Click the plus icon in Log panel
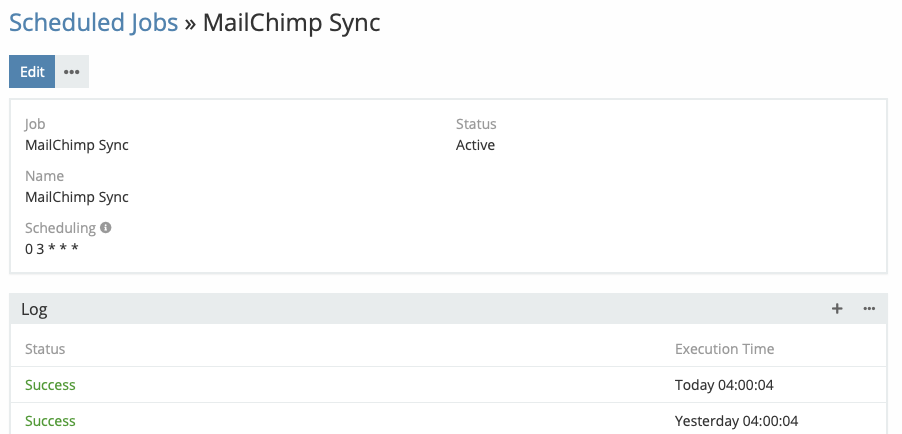Viewport: 902px width, 434px height. tap(837, 309)
